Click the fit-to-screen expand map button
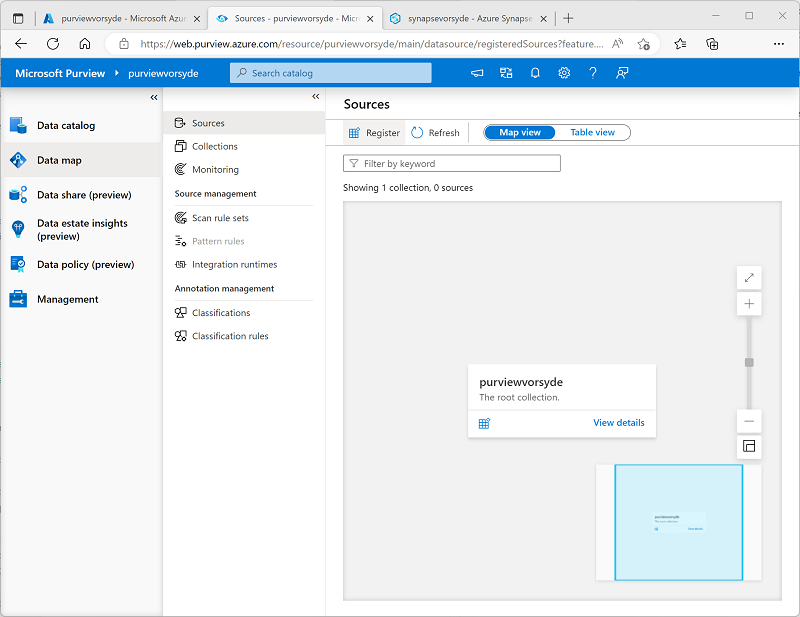The width and height of the screenshot is (800, 617). click(x=749, y=278)
